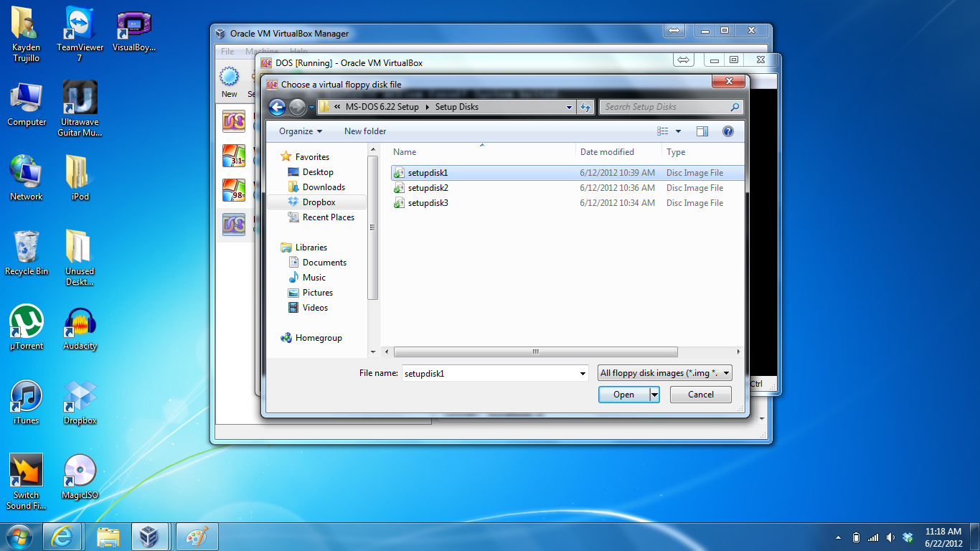Open the File name history dropdown
The width and height of the screenshot is (980, 551).
(583, 373)
